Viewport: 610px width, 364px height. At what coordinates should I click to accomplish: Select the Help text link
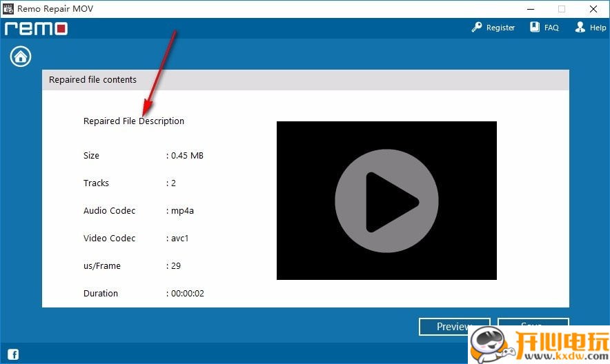[598, 28]
